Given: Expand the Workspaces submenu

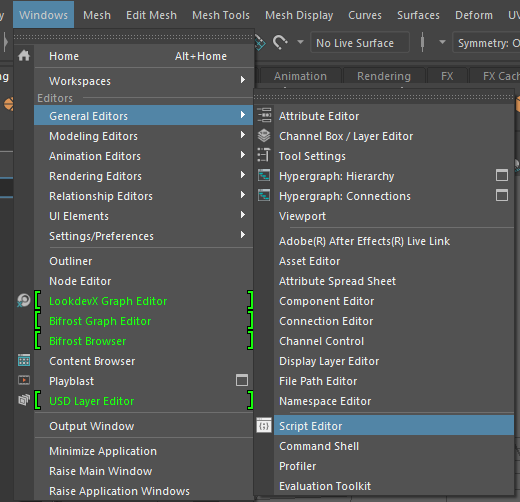Looking at the screenshot, I should (144, 80).
